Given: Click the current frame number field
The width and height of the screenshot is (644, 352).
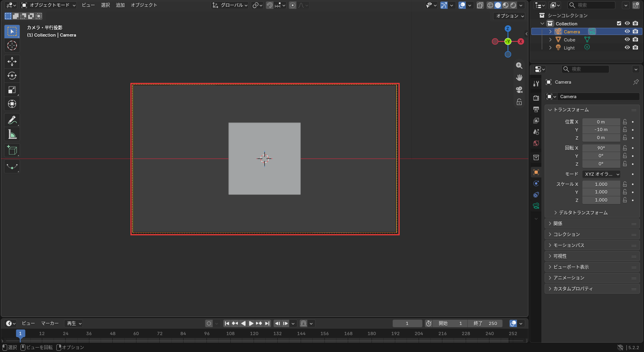Looking at the screenshot, I should point(407,323).
